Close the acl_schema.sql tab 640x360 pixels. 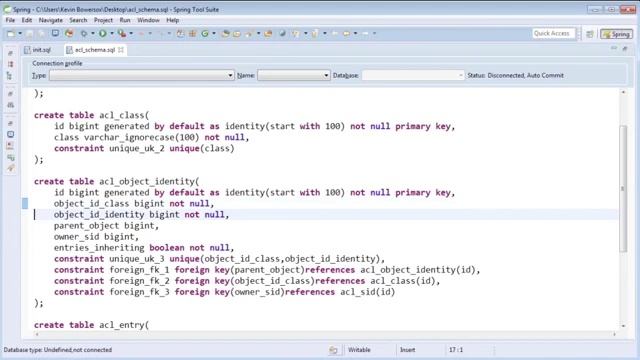[x=121, y=50]
